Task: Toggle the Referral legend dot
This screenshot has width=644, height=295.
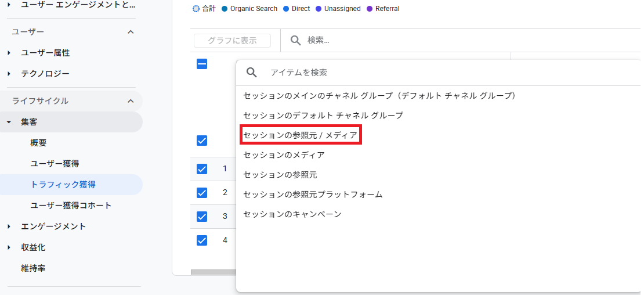Action: point(369,9)
